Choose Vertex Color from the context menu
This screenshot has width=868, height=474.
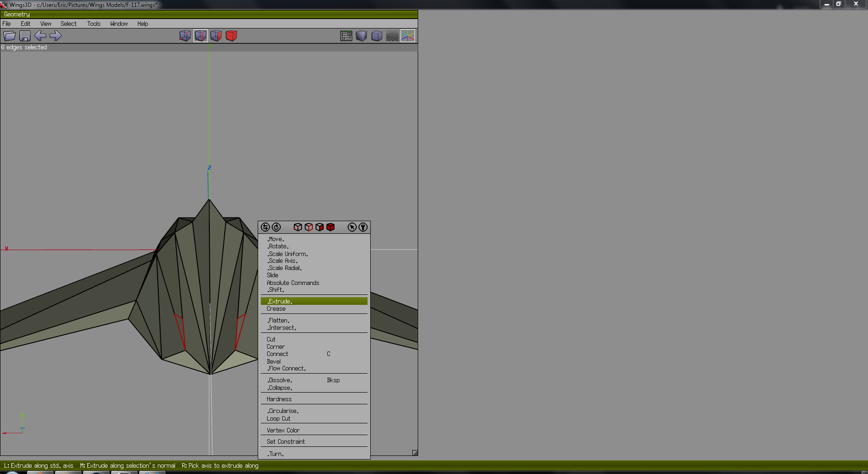(x=314, y=431)
